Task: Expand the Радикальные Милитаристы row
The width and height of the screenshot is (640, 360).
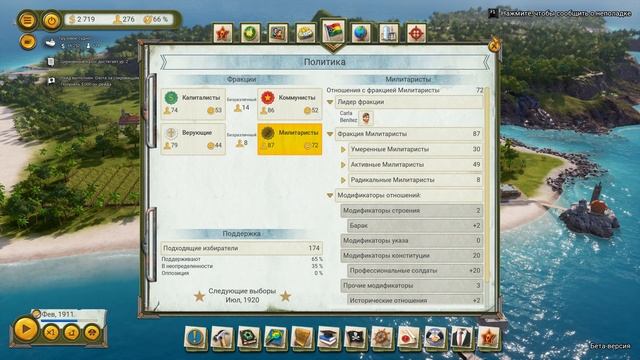Action: click(x=343, y=180)
